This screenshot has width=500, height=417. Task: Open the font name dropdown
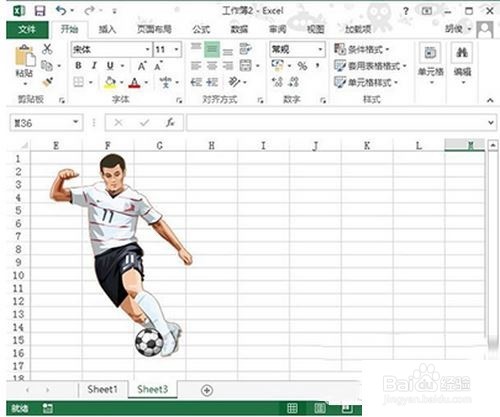(147, 50)
